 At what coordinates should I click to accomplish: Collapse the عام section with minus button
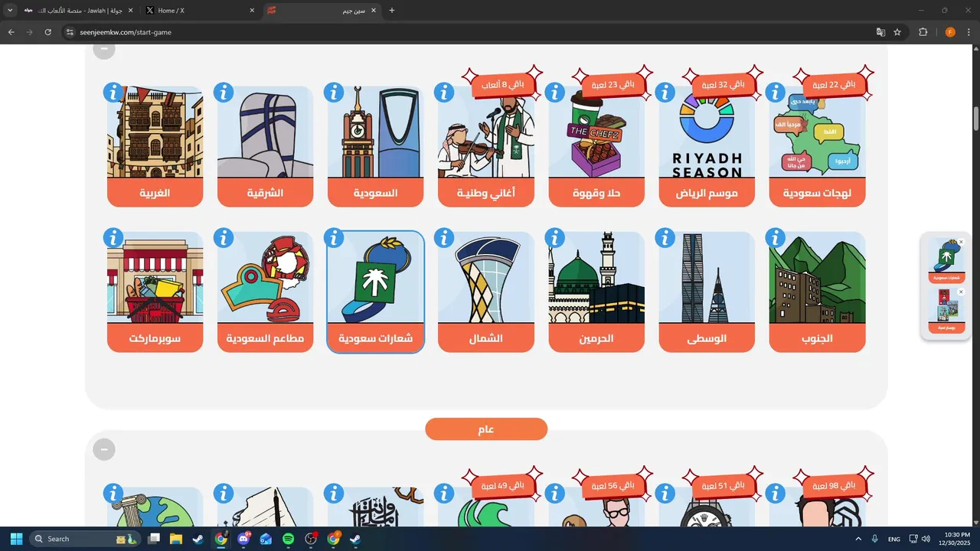[x=104, y=449]
